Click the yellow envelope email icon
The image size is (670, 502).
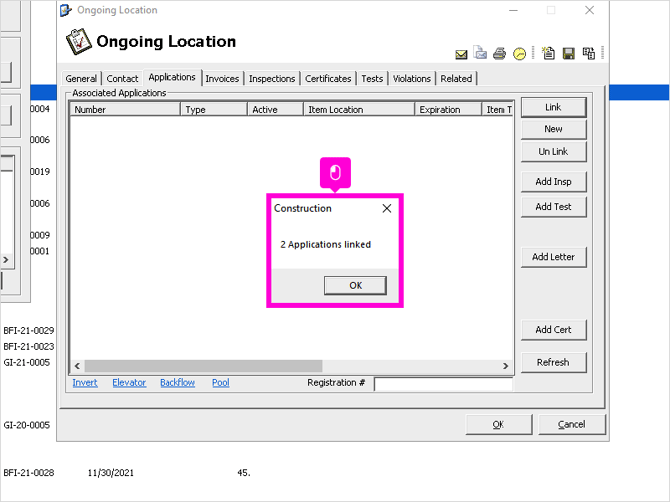pos(461,54)
